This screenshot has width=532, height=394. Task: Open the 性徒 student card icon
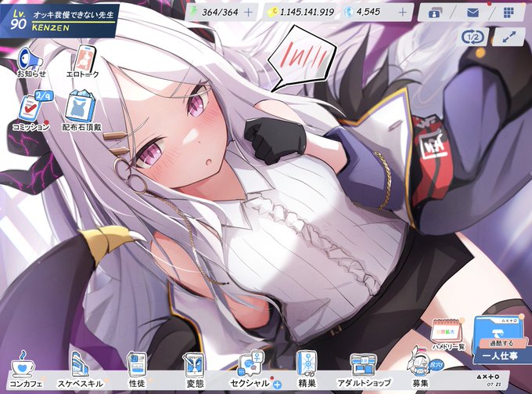pos(137,370)
